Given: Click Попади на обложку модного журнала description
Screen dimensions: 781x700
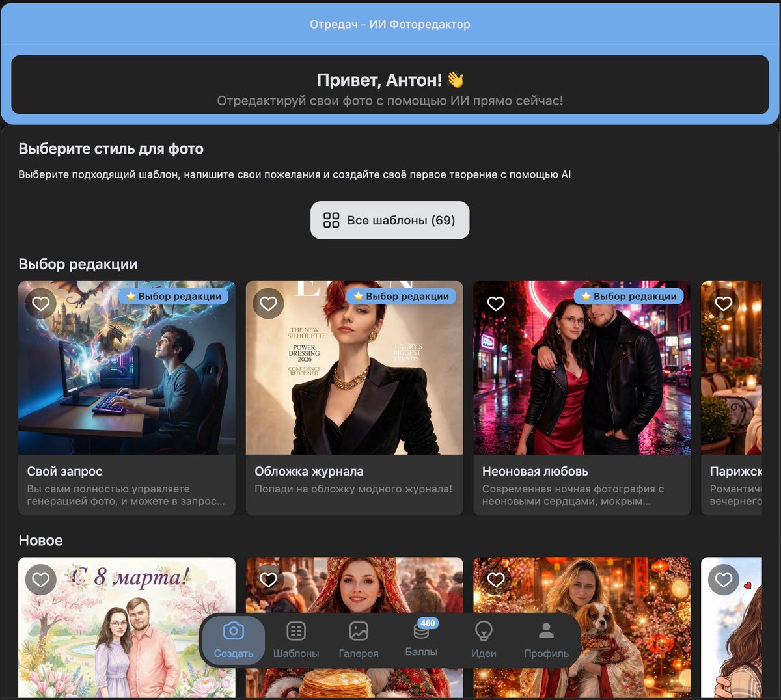Looking at the screenshot, I should click(x=353, y=489).
